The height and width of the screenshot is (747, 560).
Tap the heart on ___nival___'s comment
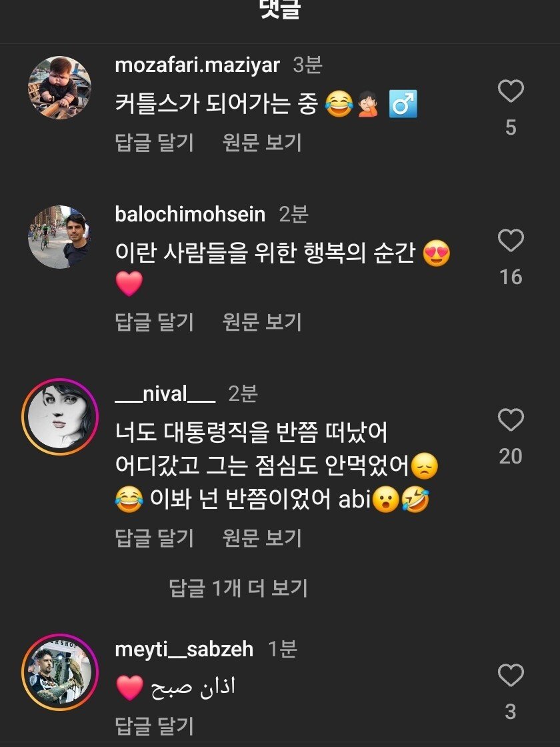point(511,420)
